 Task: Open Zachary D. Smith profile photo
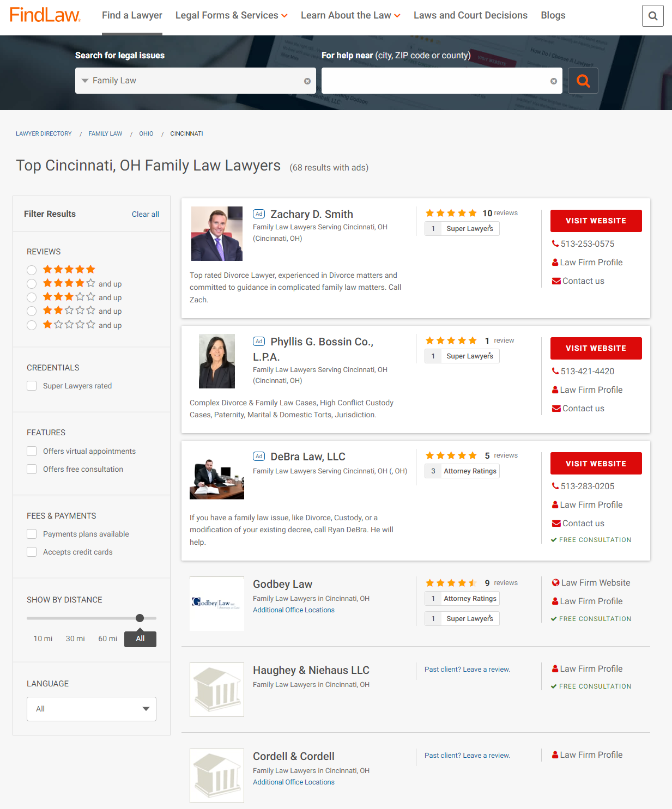pyautogui.click(x=217, y=234)
